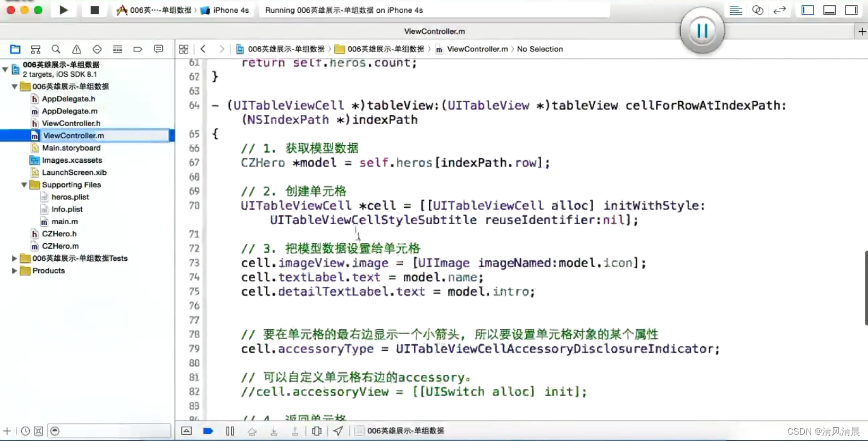Select ViewController.h in navigator
The width and height of the screenshot is (868, 441).
(x=71, y=124)
